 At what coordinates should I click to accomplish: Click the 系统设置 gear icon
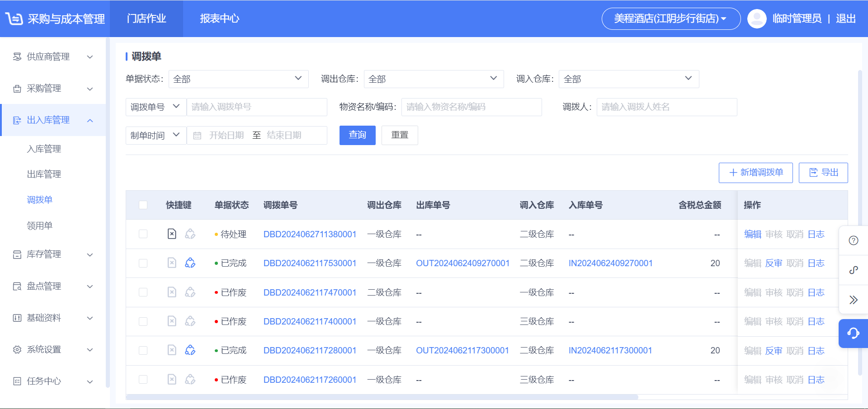click(17, 349)
